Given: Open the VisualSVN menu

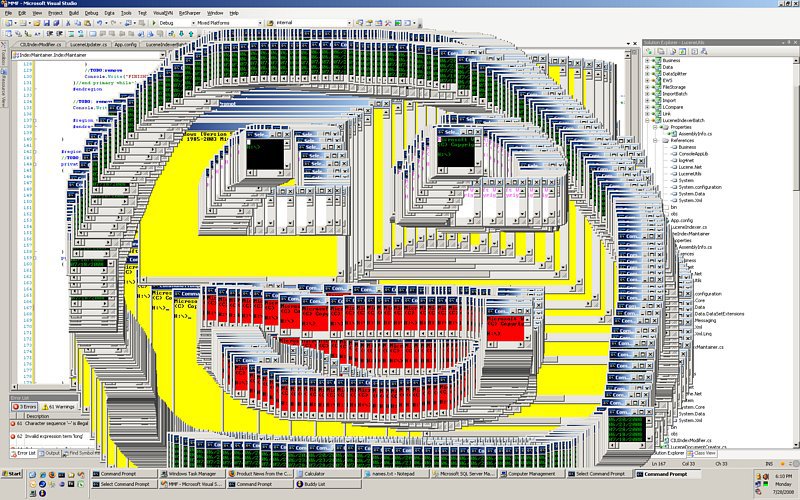Looking at the screenshot, I should [x=163, y=13].
